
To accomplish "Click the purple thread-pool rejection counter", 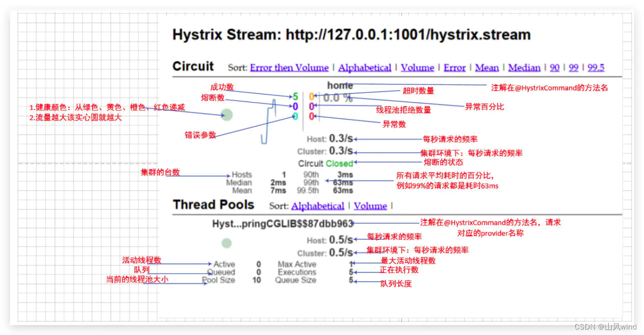I will point(311,106).
